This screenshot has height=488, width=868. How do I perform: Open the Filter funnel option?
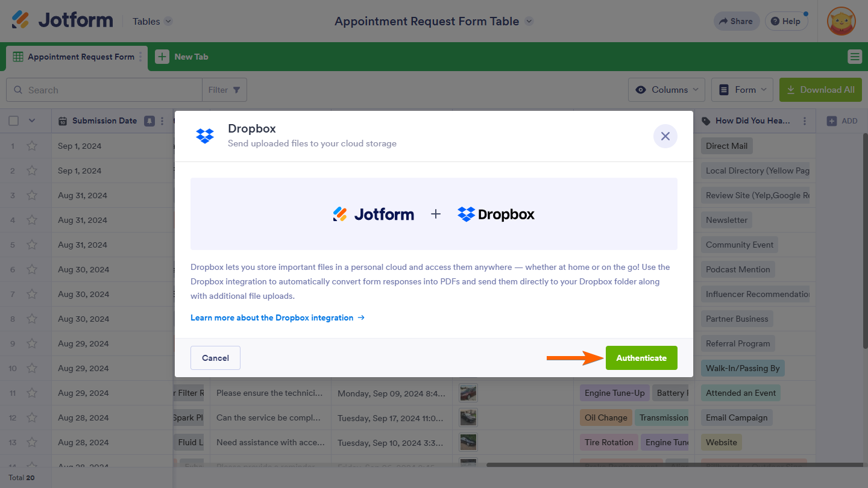pos(224,90)
